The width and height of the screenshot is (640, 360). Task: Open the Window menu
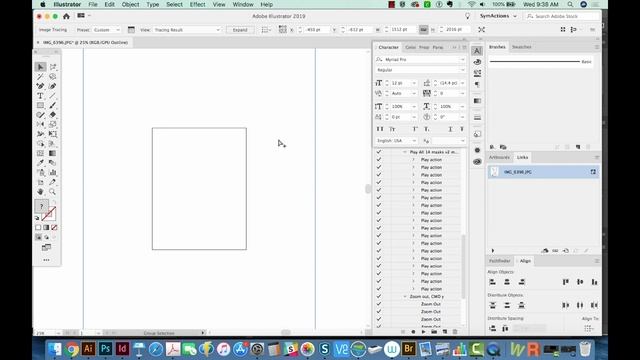(x=243, y=4)
